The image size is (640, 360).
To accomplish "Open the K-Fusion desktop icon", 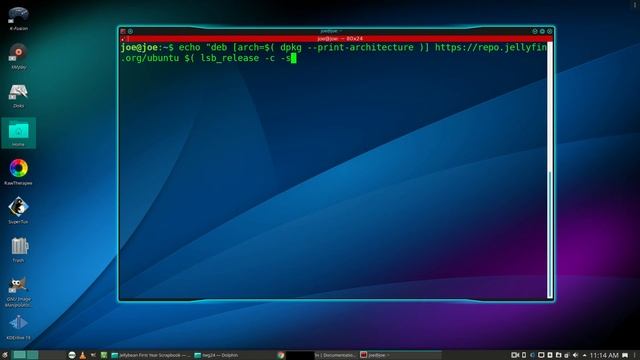I will click(18, 17).
